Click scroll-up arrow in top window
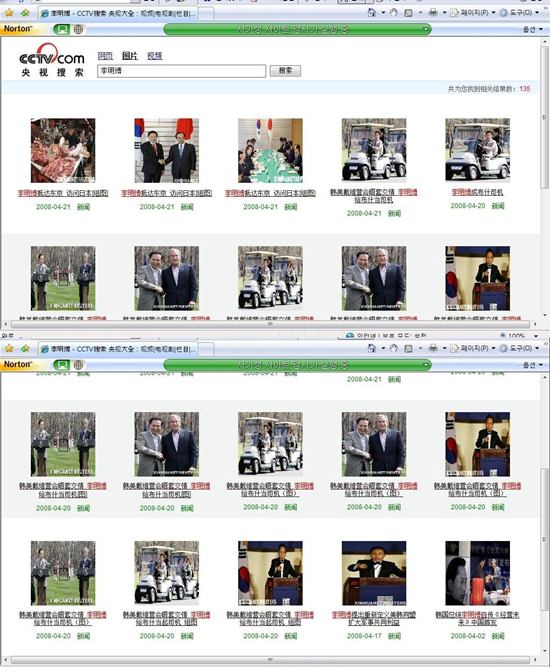This screenshot has height=667, width=550. 544,42
